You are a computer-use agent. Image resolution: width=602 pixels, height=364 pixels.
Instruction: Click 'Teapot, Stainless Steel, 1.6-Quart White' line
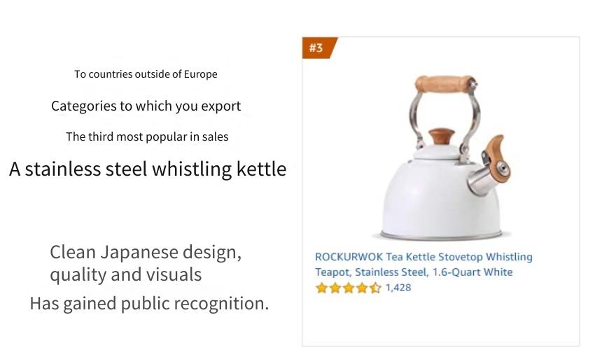point(414,272)
